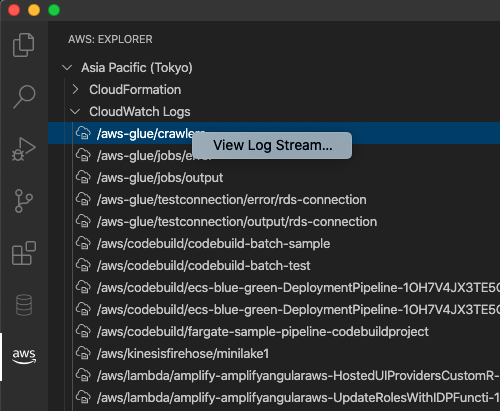Select the amplifyangularaws-UpdateRolesWithIDPFuncti log group
The height and width of the screenshot is (411, 500).
click(274, 397)
